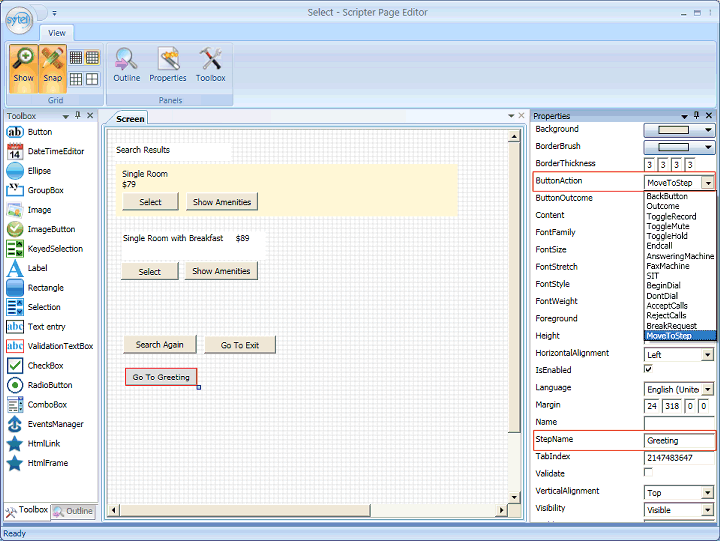Image resolution: width=720 pixels, height=541 pixels.
Task: Click the Go To Greeting button
Action: coord(161,377)
